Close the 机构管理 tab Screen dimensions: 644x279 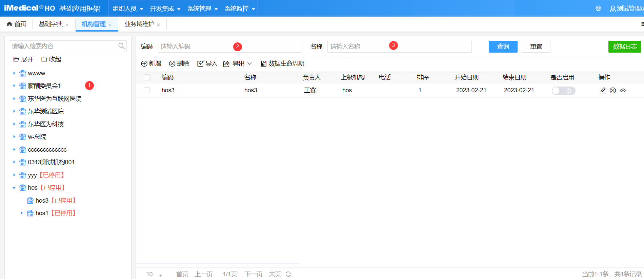point(110,25)
